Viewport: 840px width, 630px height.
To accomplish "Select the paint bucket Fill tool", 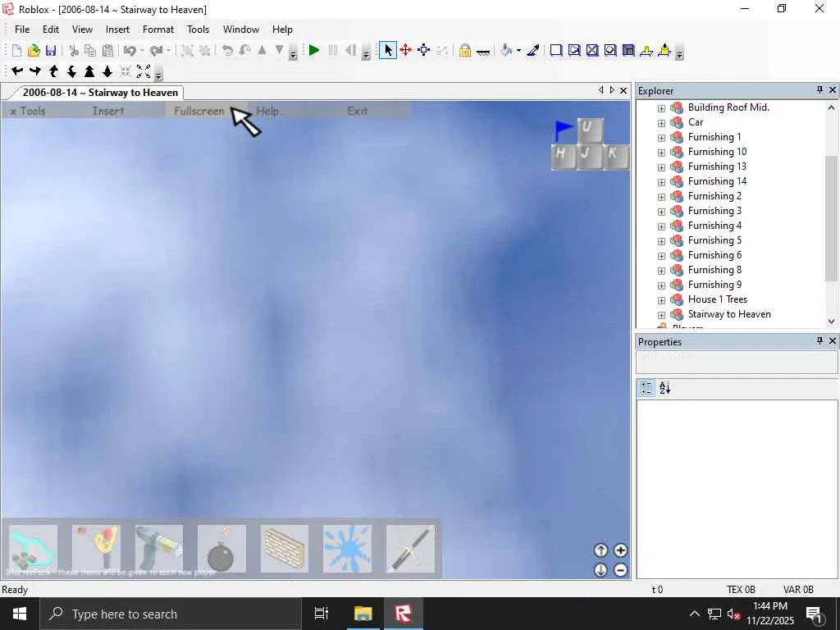I will 506,50.
